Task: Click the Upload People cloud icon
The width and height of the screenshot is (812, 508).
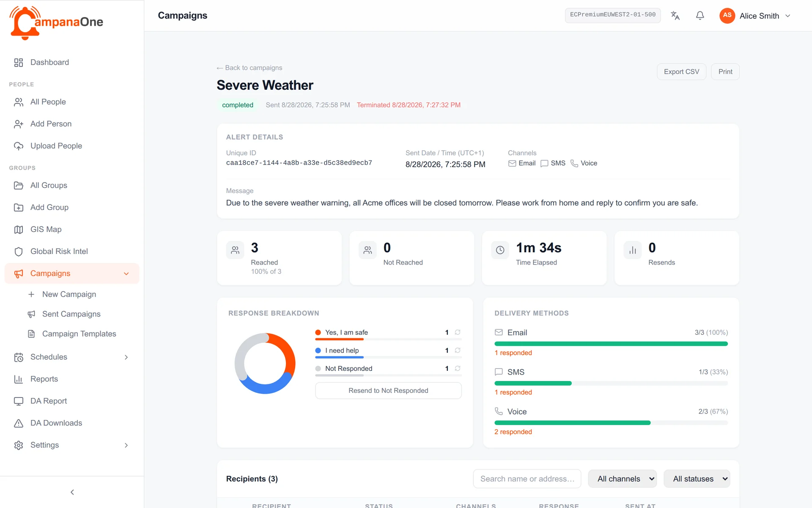Action: [19, 146]
